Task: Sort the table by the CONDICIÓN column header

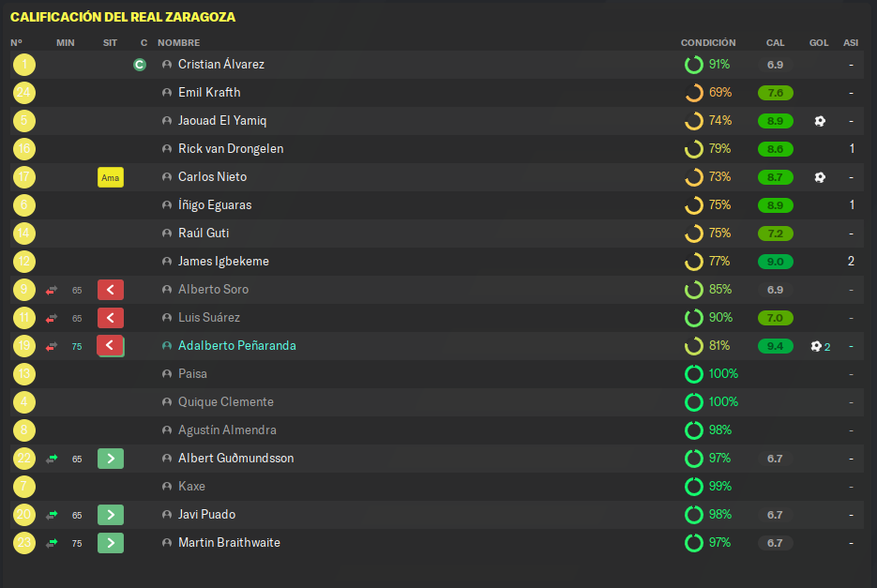Action: click(708, 42)
